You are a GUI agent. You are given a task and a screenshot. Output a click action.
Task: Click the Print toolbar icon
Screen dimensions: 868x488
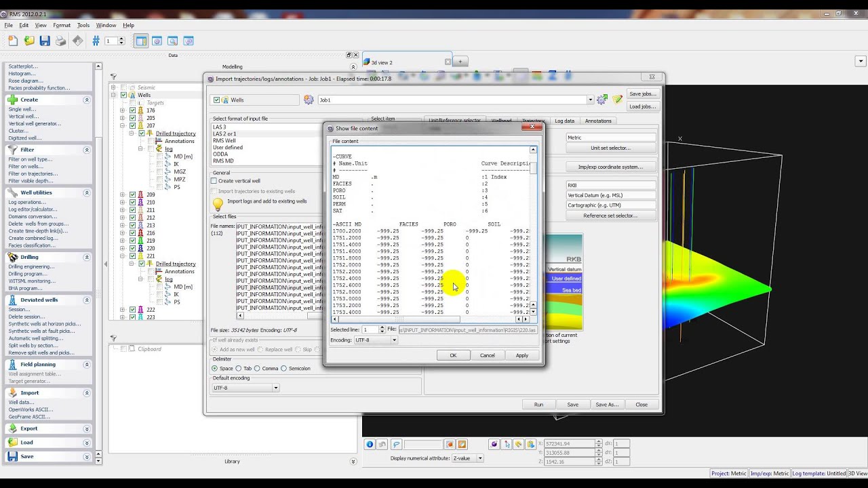point(61,41)
